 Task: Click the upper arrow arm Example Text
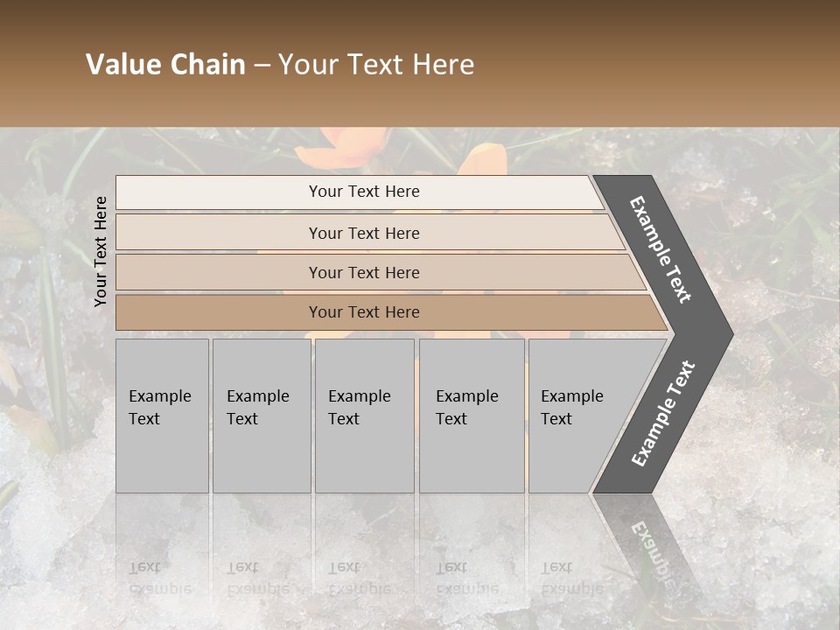point(660,249)
